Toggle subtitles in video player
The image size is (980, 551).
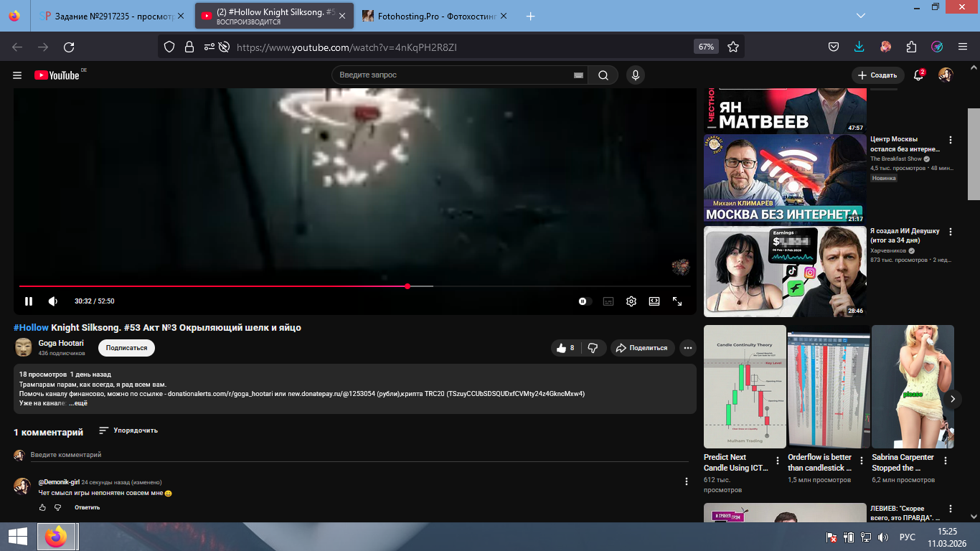608,301
